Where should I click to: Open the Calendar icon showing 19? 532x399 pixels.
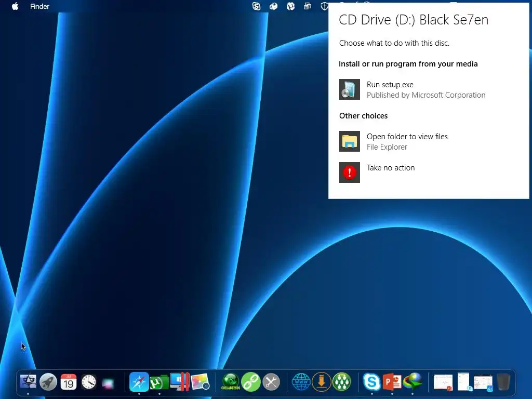[x=69, y=382]
